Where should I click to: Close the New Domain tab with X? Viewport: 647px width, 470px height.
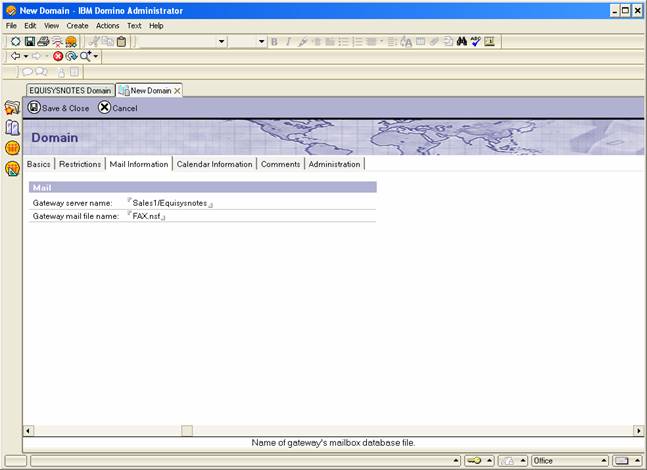point(177,91)
